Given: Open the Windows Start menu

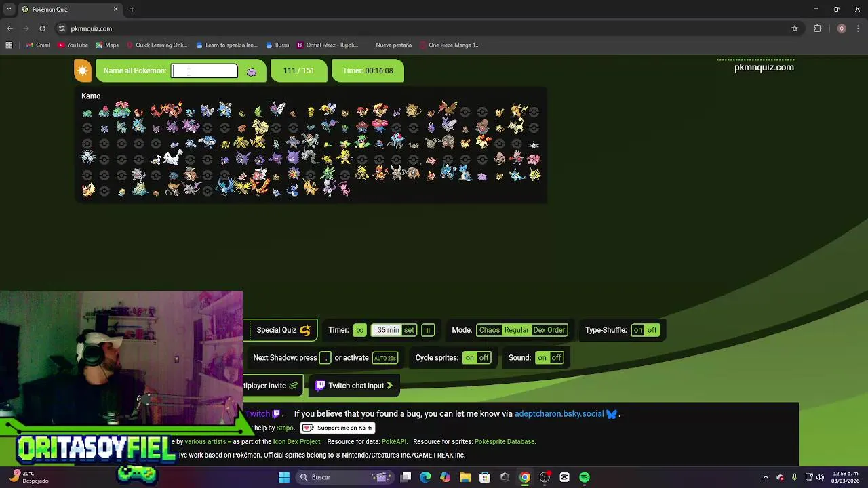Looking at the screenshot, I should [284, 477].
